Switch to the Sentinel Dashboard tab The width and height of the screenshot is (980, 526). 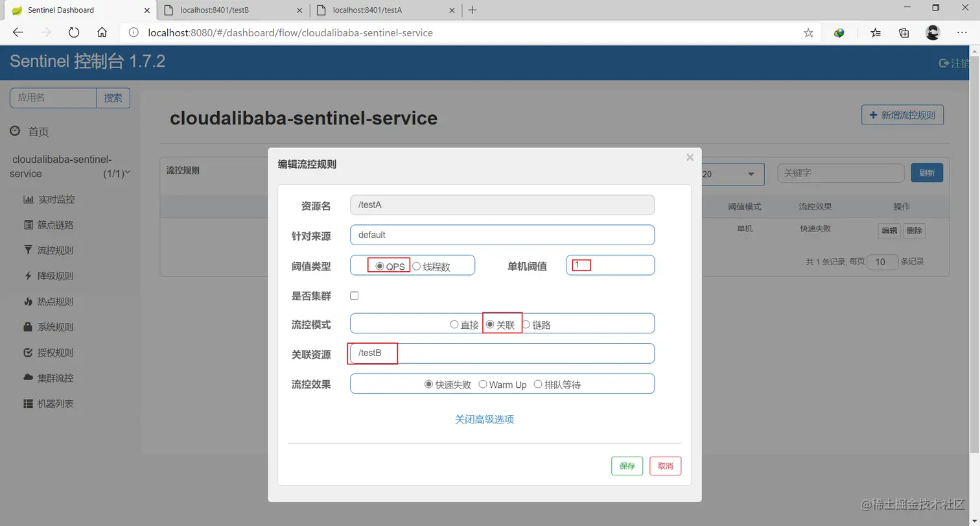[x=78, y=10]
